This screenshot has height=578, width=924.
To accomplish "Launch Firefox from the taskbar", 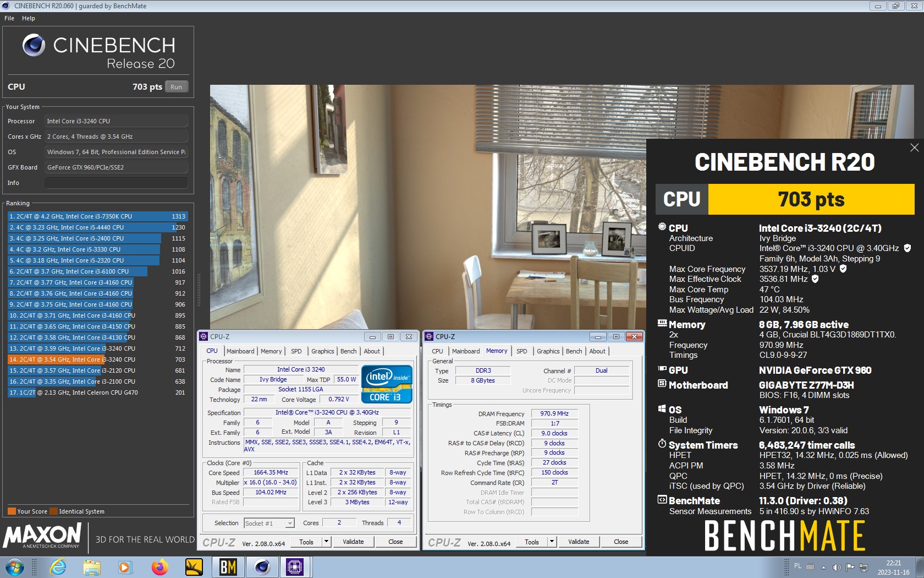I will (160, 567).
